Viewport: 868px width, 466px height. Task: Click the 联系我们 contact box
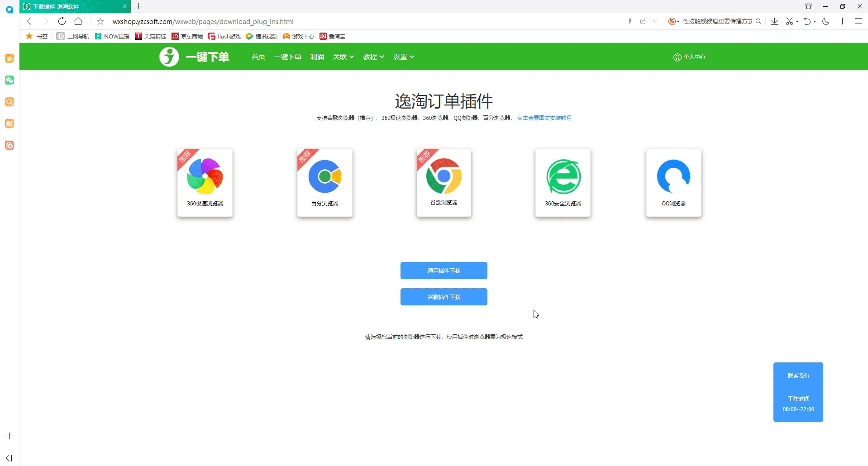798,392
